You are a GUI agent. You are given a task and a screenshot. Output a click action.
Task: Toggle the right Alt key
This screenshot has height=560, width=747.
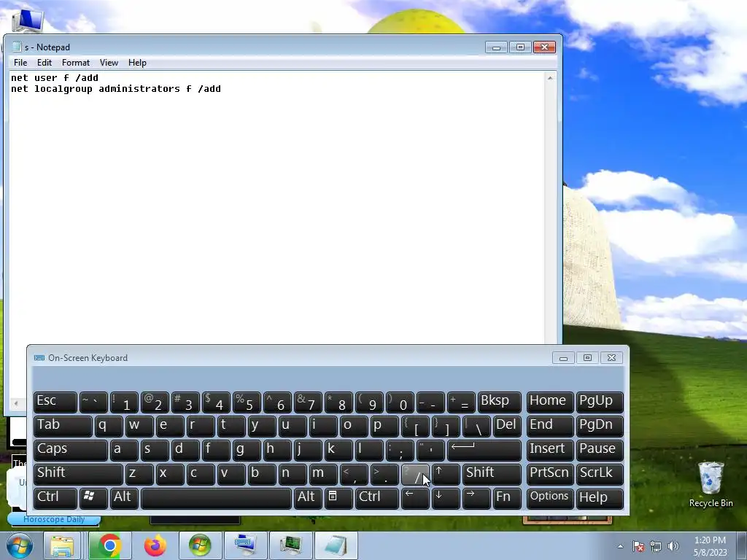coord(308,498)
